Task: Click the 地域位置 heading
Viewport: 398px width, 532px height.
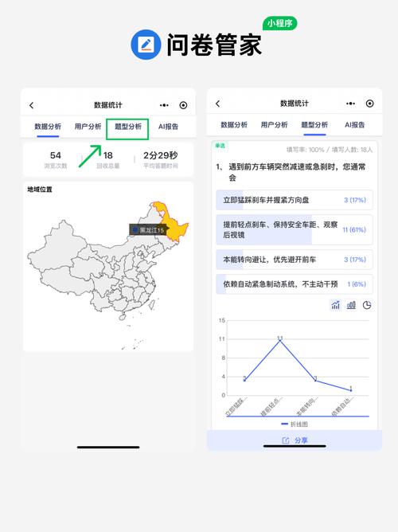Action: point(40,190)
